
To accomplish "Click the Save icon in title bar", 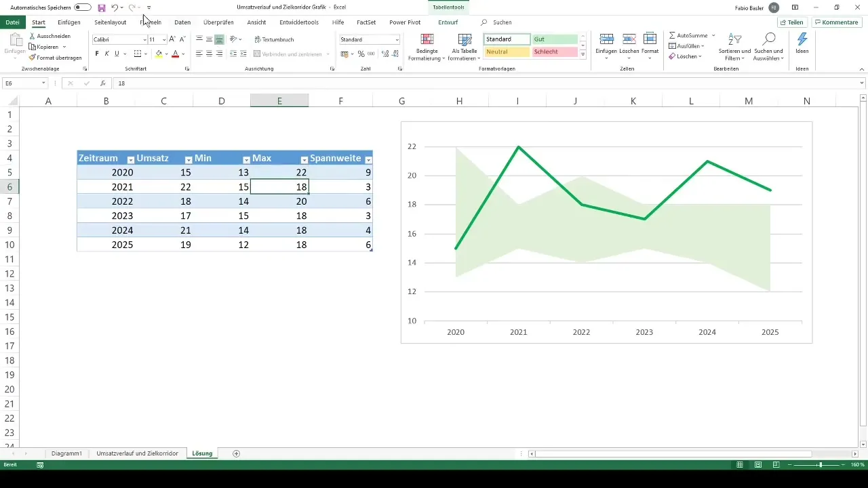I will 102,7.
